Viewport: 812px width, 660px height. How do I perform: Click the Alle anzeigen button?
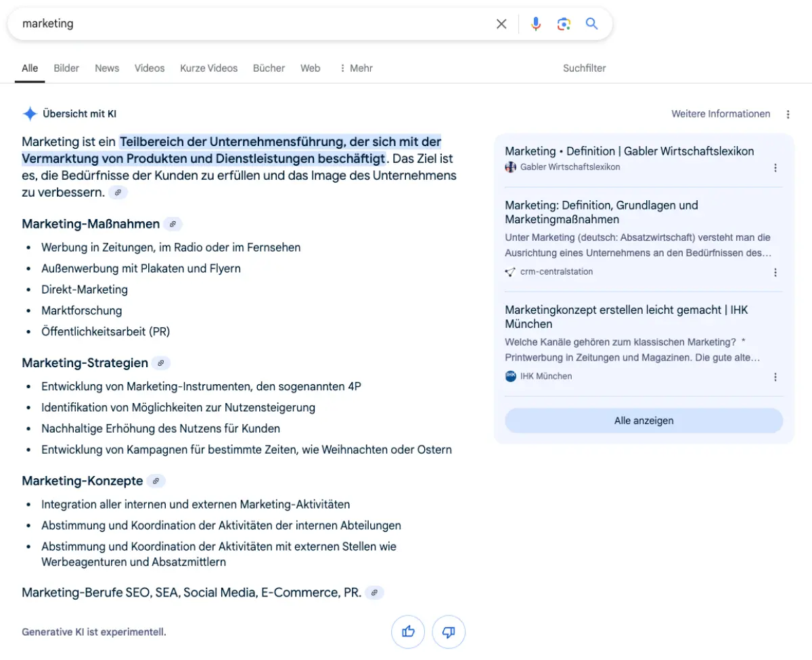644,421
